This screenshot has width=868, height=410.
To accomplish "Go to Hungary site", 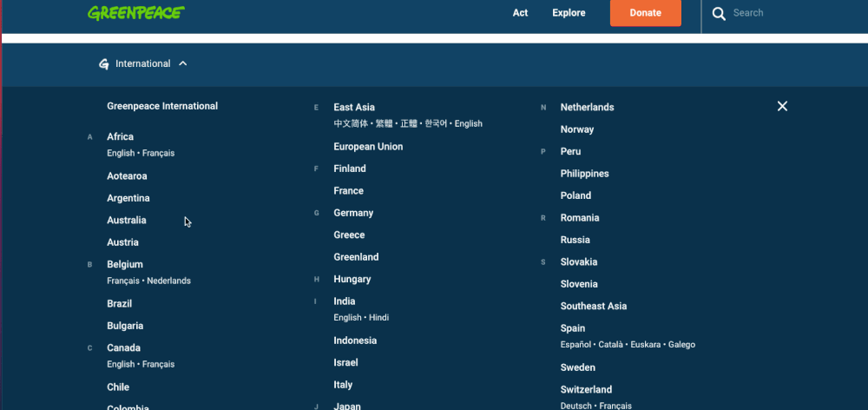I will click(352, 279).
